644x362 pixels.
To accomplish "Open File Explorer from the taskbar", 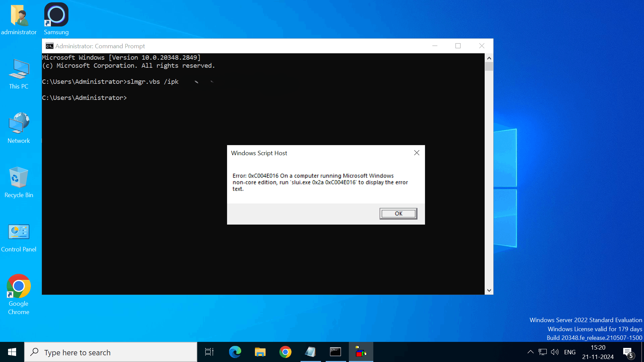I will (x=260, y=352).
